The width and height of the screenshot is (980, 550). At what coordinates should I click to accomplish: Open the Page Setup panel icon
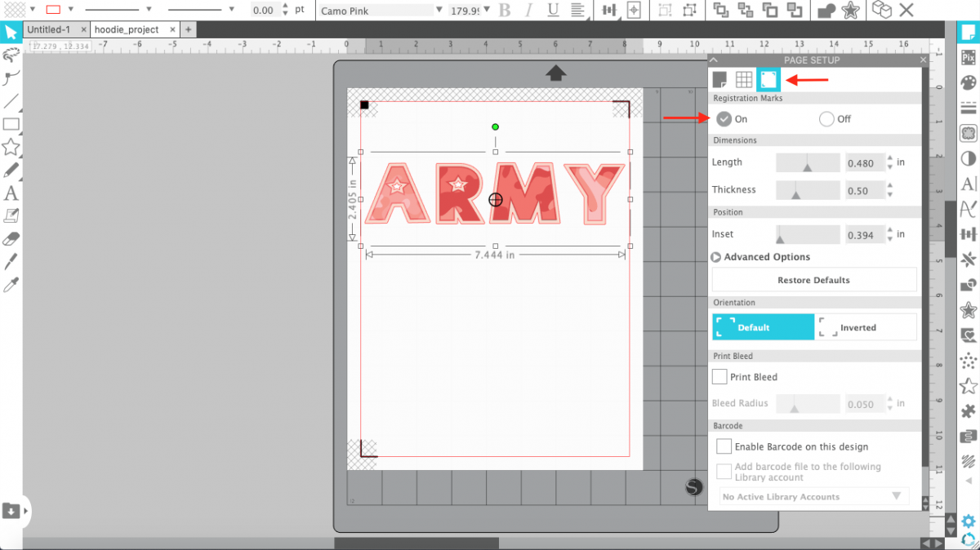coord(969,32)
